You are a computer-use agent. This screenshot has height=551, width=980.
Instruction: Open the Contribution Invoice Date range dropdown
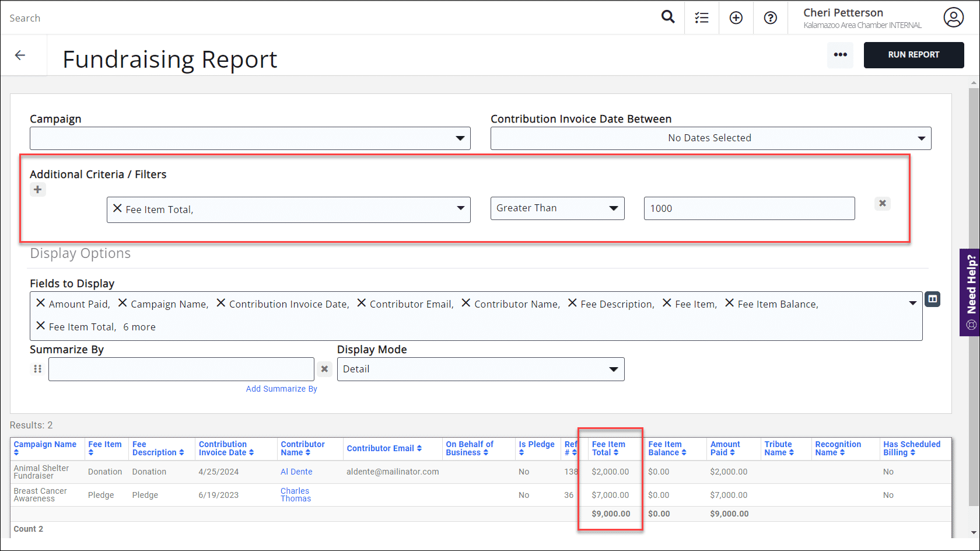[x=710, y=138]
